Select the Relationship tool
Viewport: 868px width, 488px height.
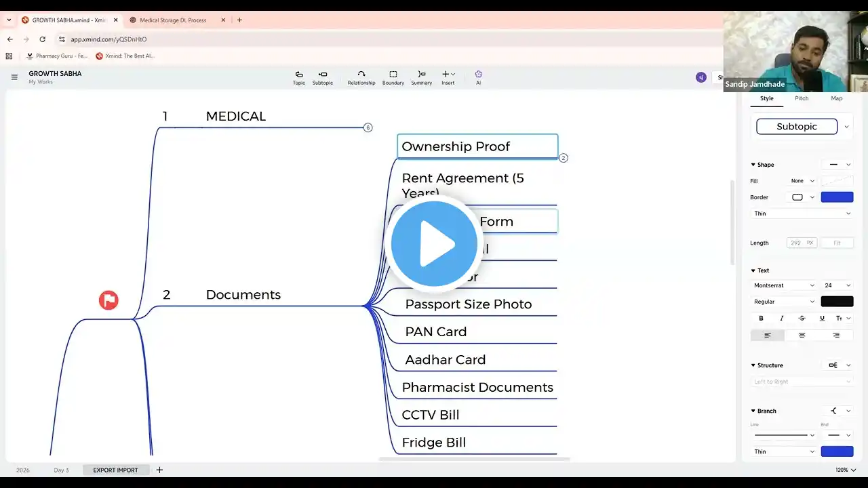point(361,77)
